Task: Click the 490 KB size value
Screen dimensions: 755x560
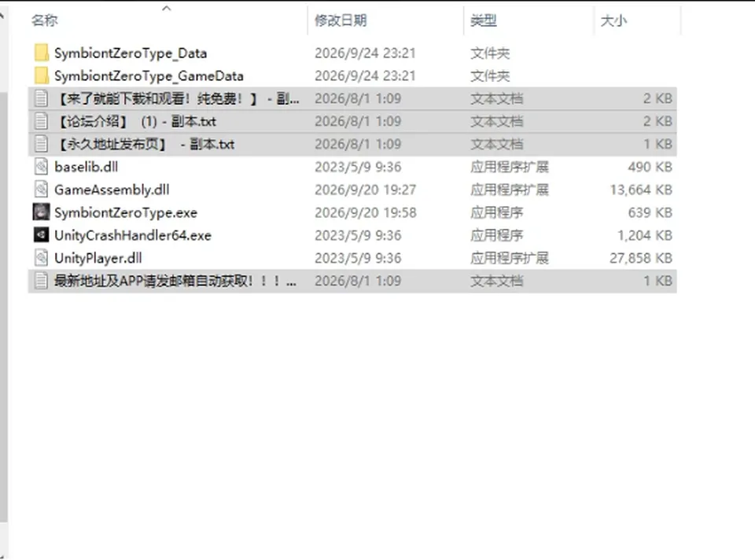Action: point(650,167)
